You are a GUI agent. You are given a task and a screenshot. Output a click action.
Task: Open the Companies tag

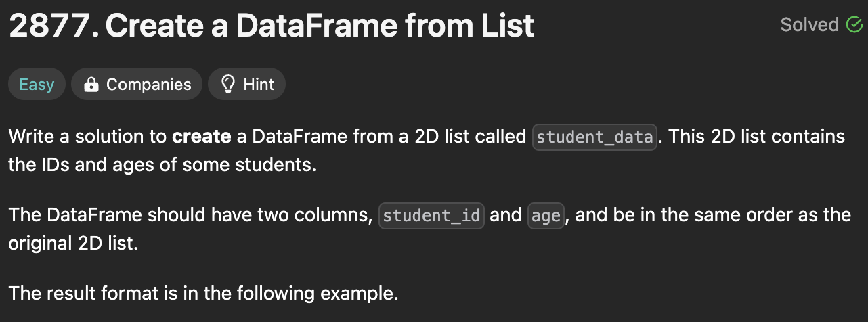point(137,85)
